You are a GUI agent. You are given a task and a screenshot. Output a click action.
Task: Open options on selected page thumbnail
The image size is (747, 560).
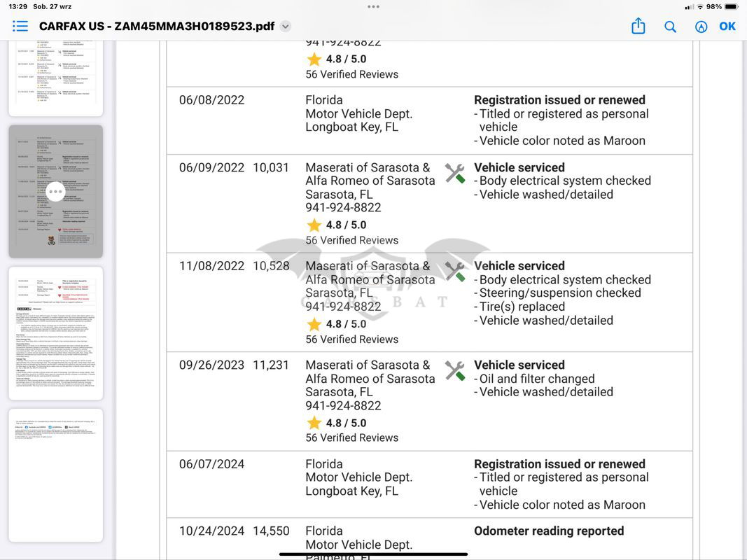(55, 191)
